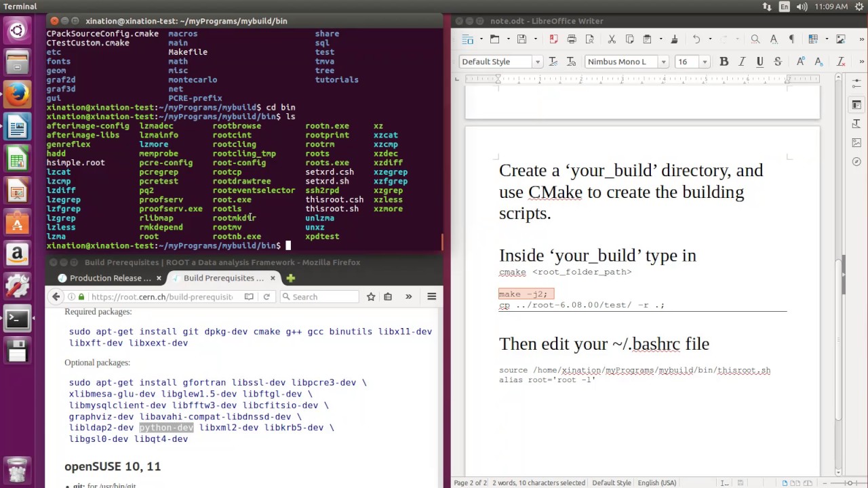Image resolution: width=868 pixels, height=488 pixels.
Task: Expand the Paste dropdown arrow
Action: point(660,39)
